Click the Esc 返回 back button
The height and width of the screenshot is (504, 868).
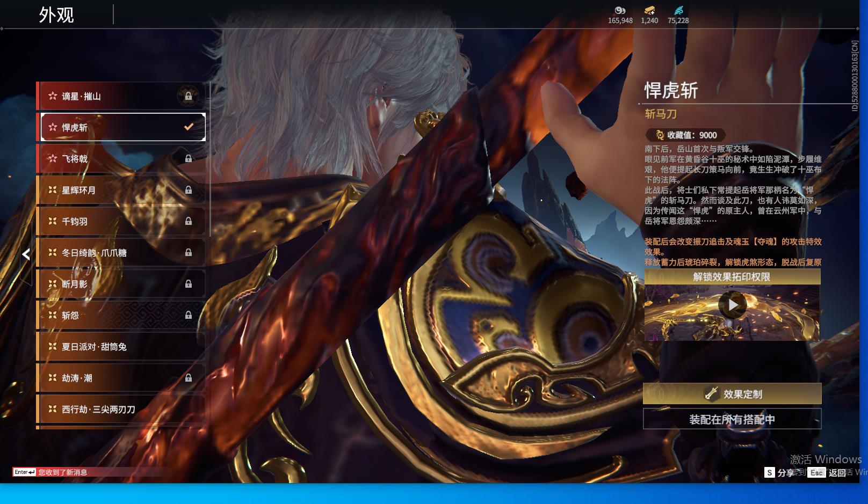pos(828,472)
